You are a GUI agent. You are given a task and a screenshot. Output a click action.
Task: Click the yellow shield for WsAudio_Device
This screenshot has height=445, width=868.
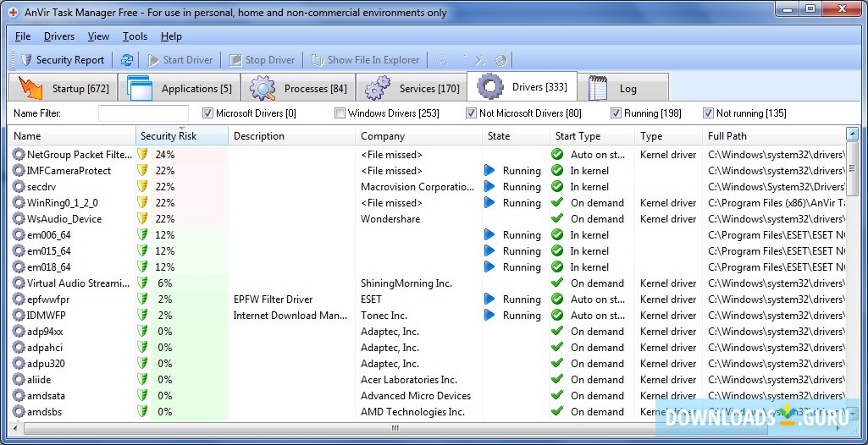(x=143, y=219)
